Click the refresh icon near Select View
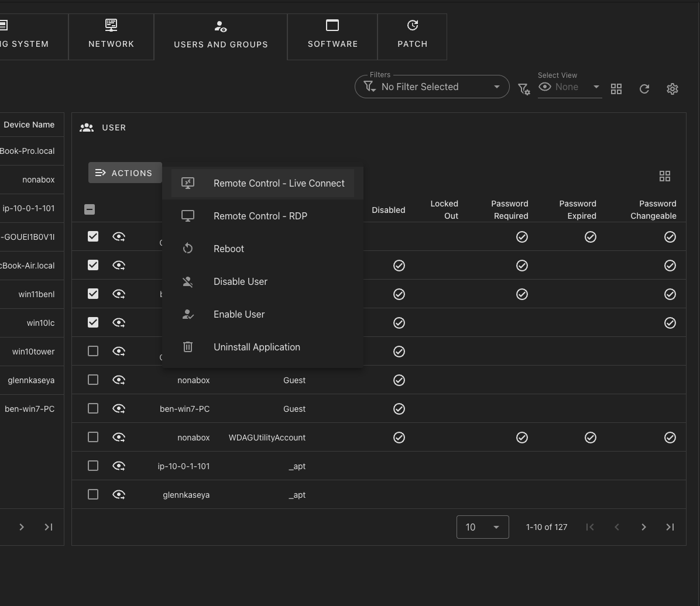Screen dimensions: 700x606 (x=644, y=89)
